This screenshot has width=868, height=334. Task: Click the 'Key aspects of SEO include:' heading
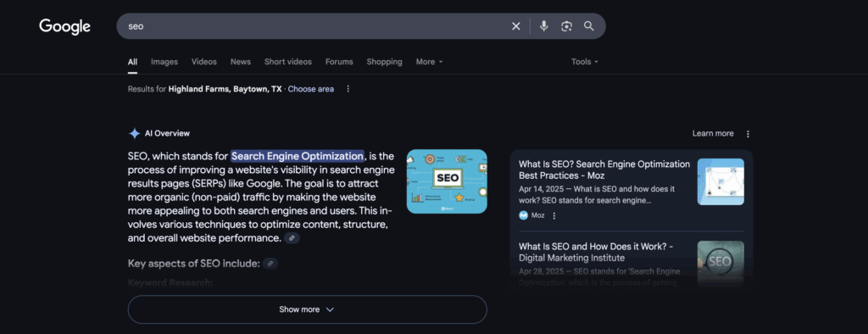click(x=194, y=264)
